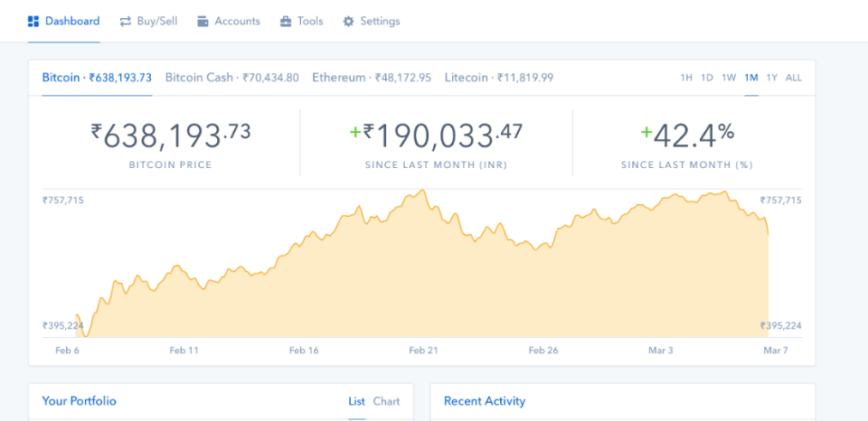Select the Litecoin tab
Image resolution: width=868 pixels, height=421 pixels.
tap(499, 78)
